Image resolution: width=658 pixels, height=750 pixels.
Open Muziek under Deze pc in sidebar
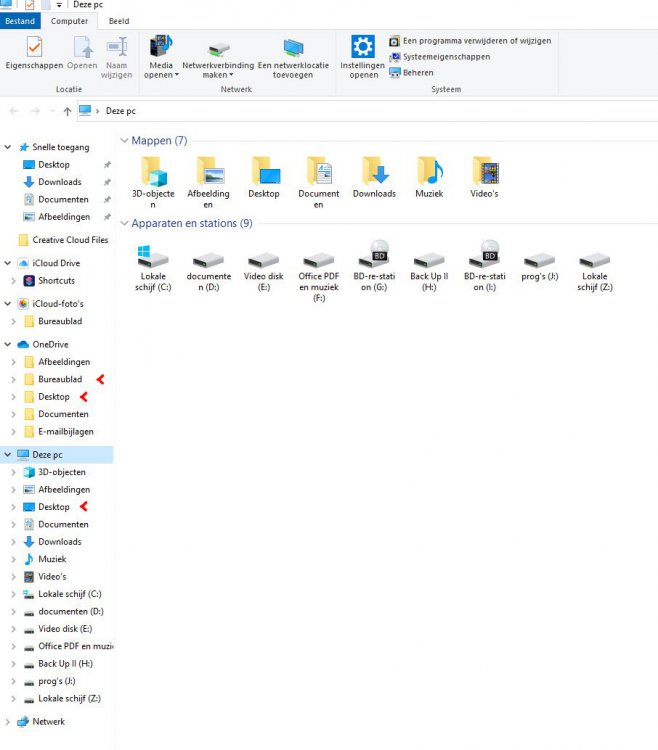tap(52, 559)
